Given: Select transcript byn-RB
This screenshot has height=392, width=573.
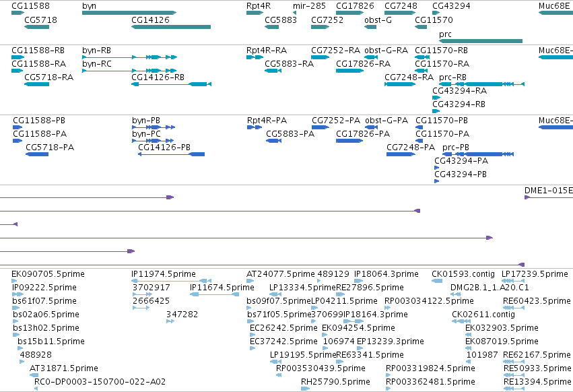Looking at the screenshot, I should [130, 57].
